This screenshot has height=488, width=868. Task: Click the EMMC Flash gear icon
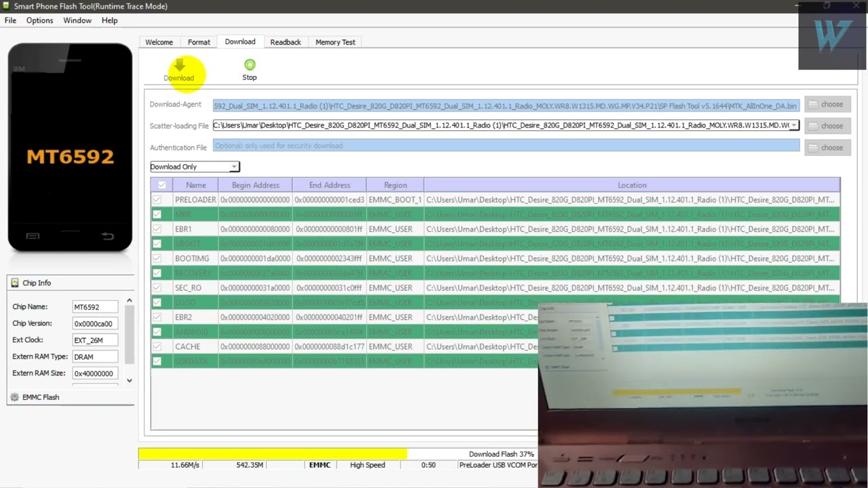(x=15, y=397)
